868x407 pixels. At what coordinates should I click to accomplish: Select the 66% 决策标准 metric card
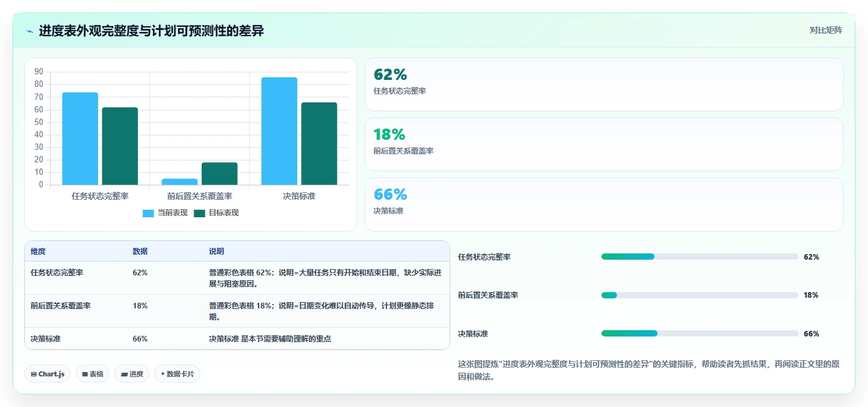click(x=604, y=204)
